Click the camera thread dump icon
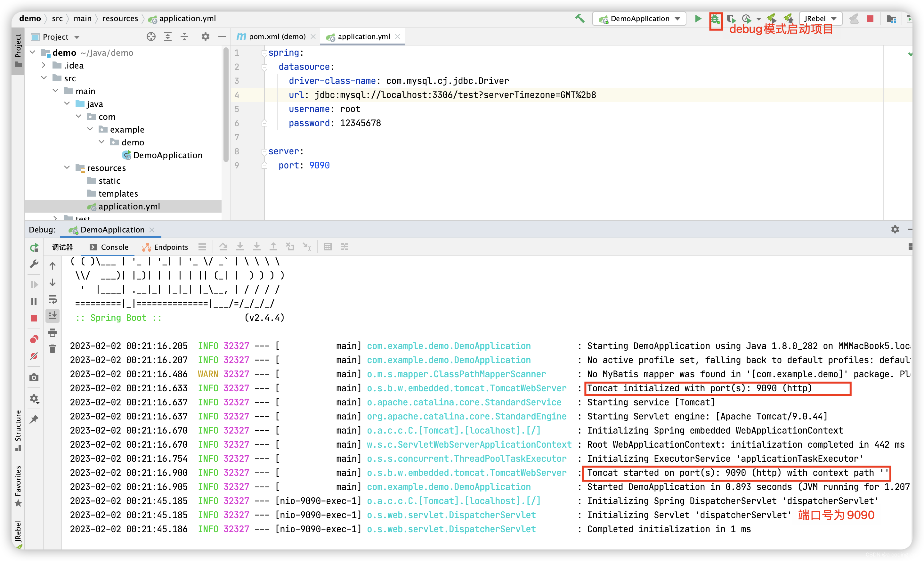Screen dimensions: 924x561 tap(34, 378)
